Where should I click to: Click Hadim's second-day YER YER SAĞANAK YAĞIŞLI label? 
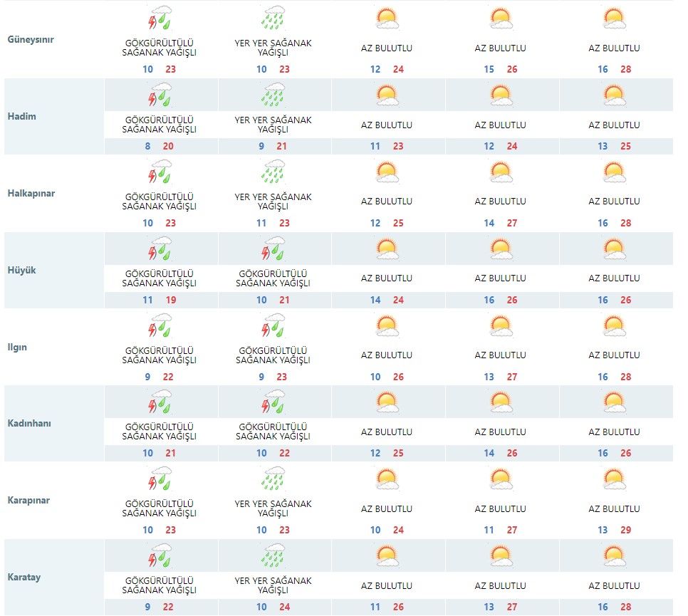coord(273,125)
